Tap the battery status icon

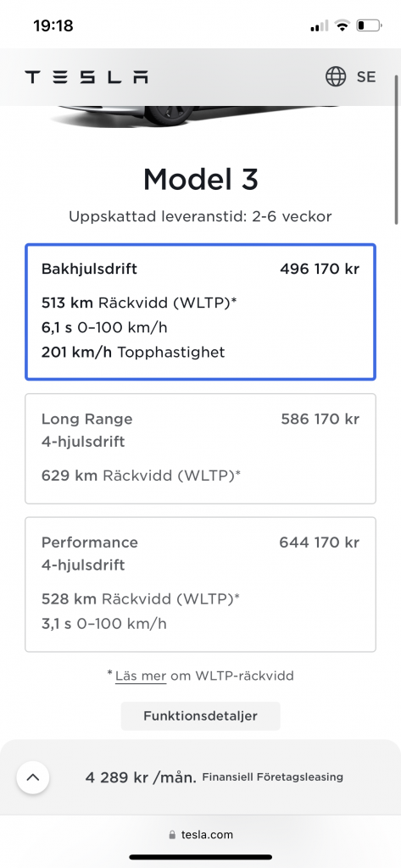369,25
